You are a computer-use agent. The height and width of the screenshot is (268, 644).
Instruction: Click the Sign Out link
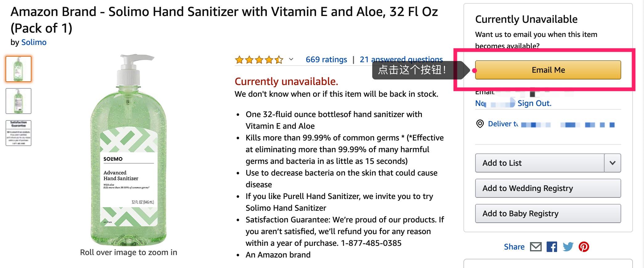tap(534, 103)
